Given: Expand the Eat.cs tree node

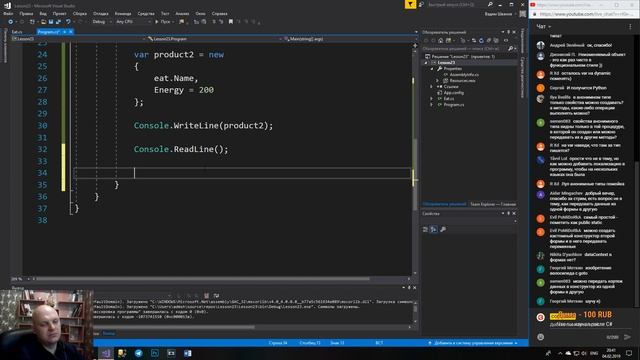Looking at the screenshot, I should pos(432,98).
